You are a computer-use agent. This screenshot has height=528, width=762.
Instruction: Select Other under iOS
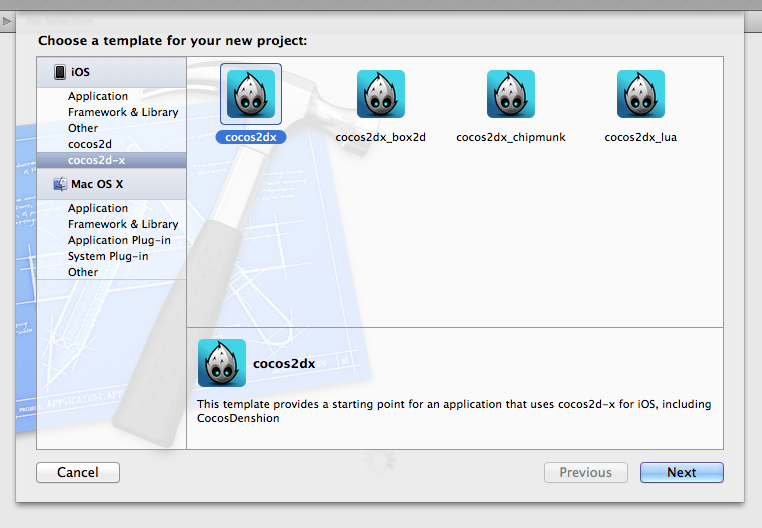point(111,128)
